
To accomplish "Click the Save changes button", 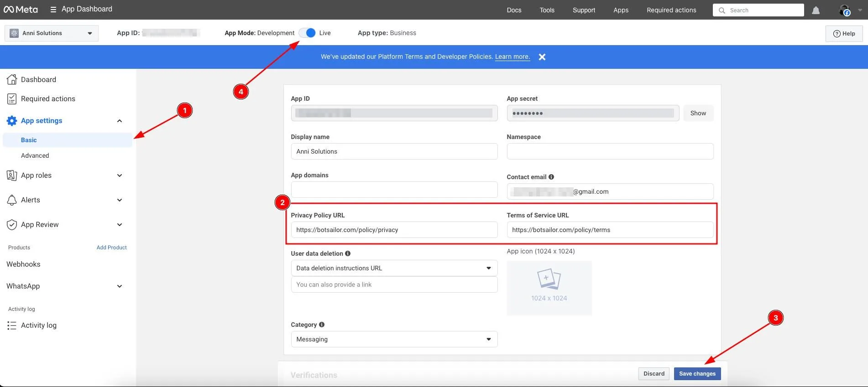I will click(x=697, y=374).
